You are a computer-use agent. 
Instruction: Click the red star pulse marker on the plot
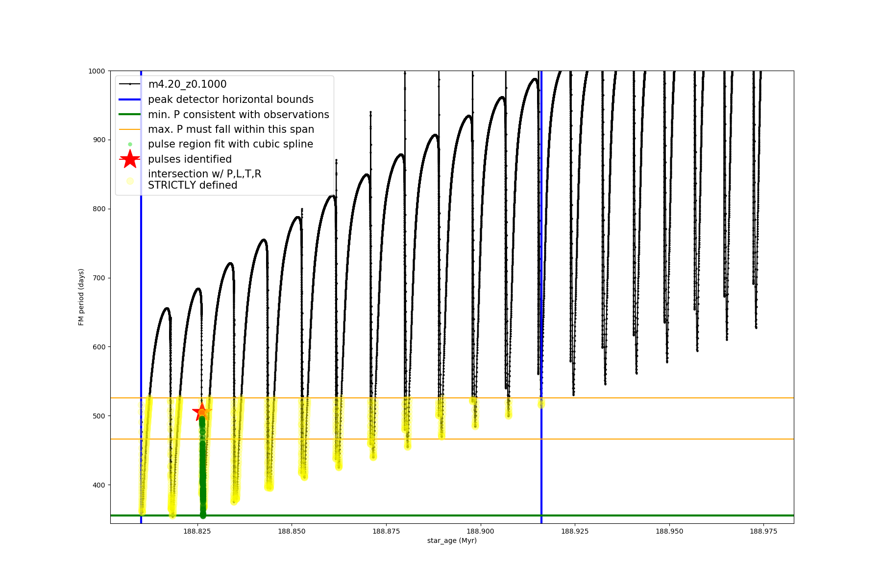coord(201,412)
